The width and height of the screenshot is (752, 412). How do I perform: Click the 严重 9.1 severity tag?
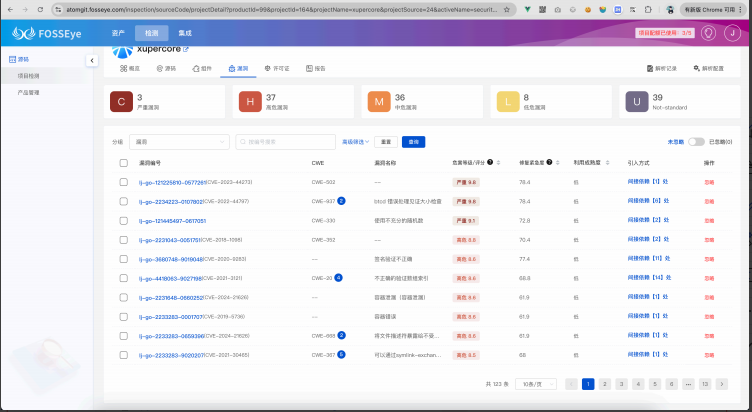tap(466, 221)
